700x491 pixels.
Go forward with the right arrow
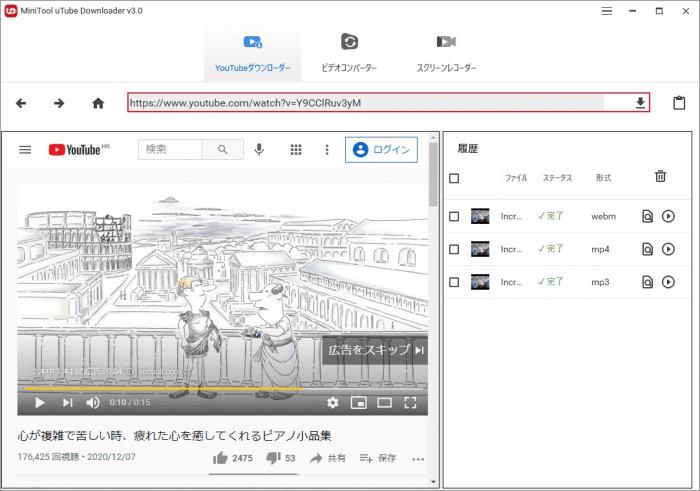(x=59, y=103)
